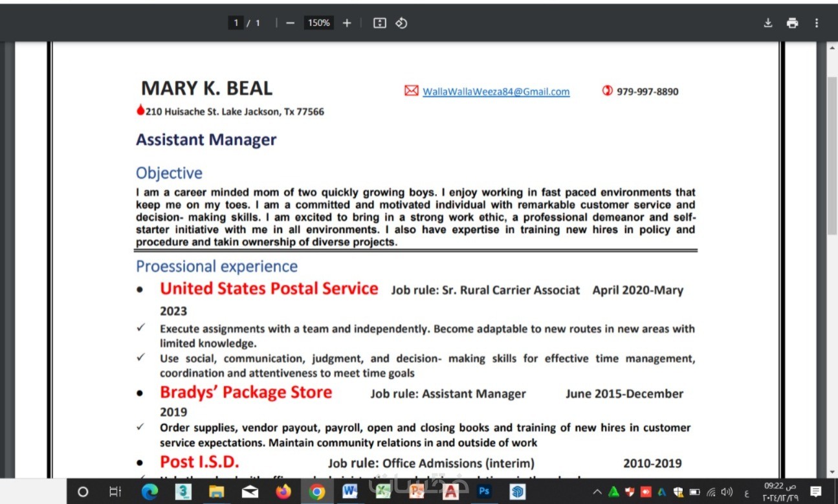The height and width of the screenshot is (504, 838).
Task: Click the Objective heading
Action: point(169,173)
